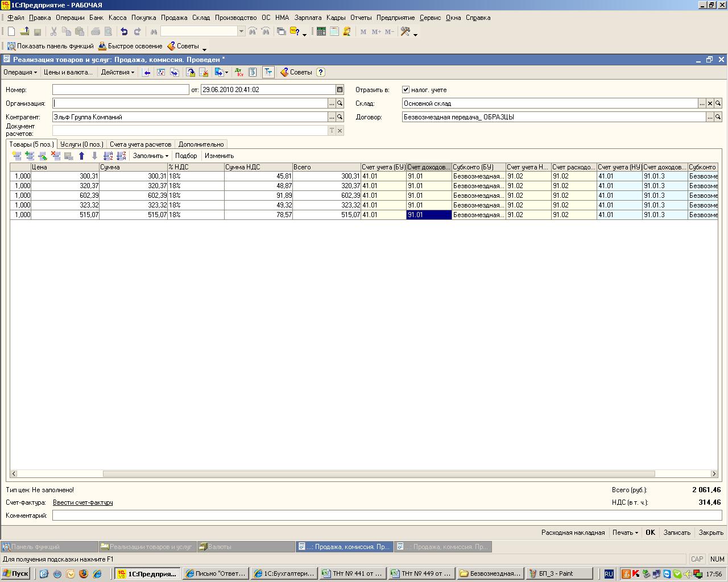Open the Действия dropdown menu
The width and height of the screenshot is (728, 582).
[x=117, y=72]
